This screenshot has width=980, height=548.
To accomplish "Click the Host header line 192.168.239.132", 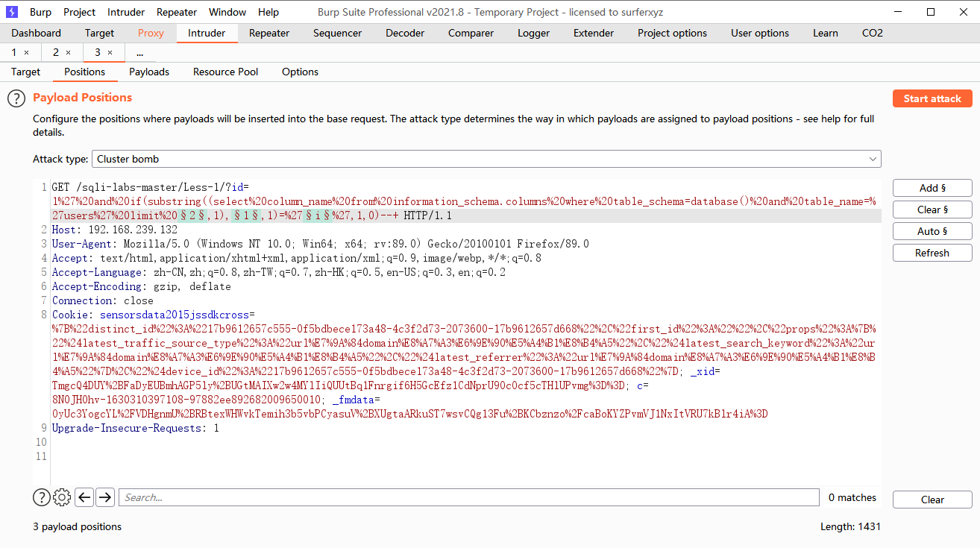I will (115, 230).
